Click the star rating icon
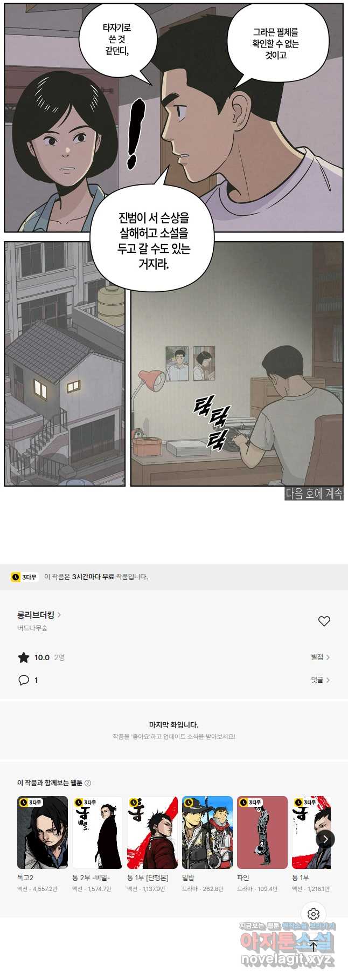 click(24, 657)
